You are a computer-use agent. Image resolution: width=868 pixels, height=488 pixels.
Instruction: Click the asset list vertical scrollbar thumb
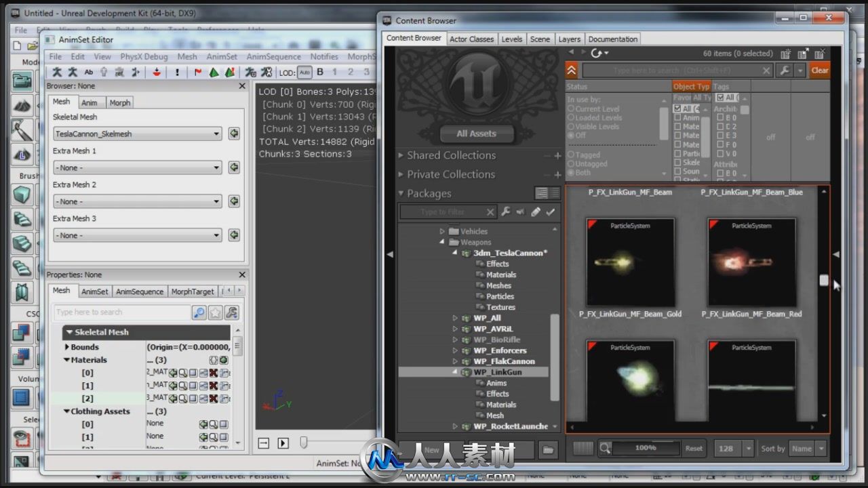pos(824,281)
